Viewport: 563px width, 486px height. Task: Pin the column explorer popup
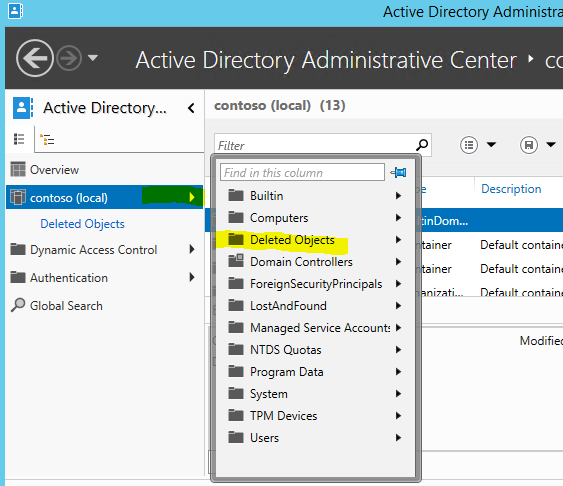(x=399, y=173)
